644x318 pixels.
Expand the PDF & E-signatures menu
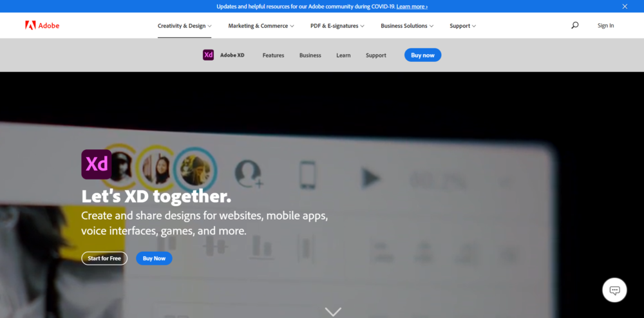pyautogui.click(x=337, y=26)
